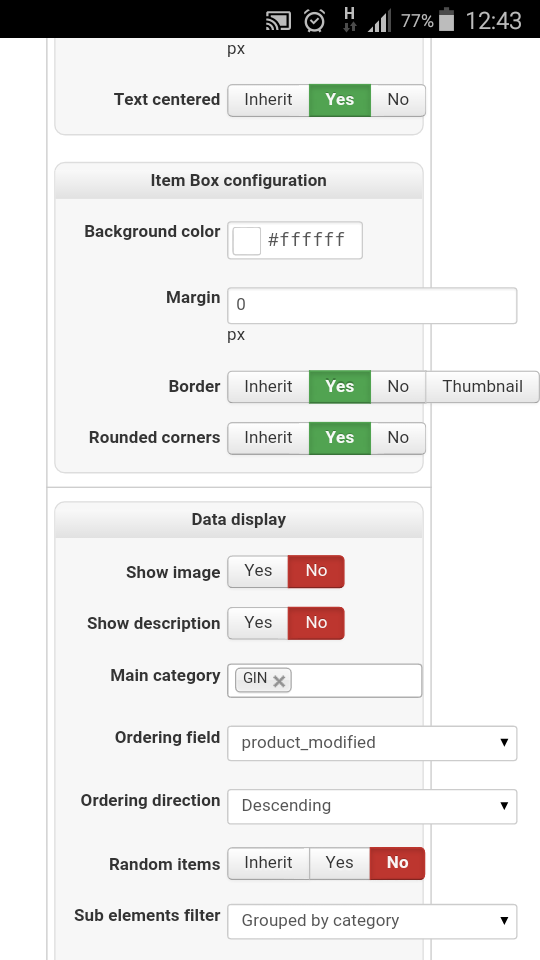The height and width of the screenshot is (960, 540).
Task: Open the Sub elements filter dropdown
Action: pos(372,921)
